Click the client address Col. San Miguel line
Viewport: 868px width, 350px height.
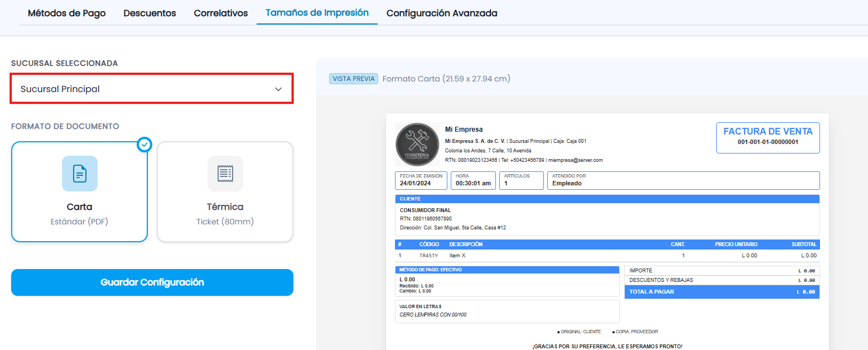pyautogui.click(x=453, y=228)
